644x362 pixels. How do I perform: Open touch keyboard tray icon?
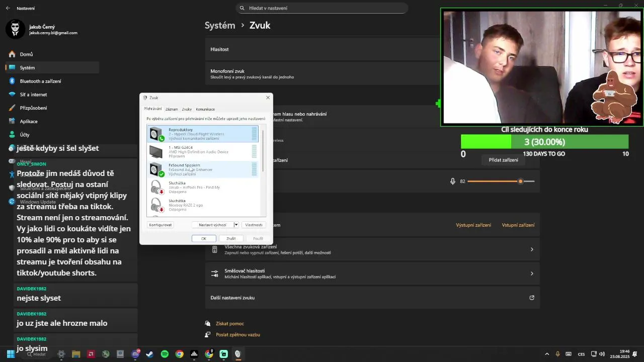(x=569, y=354)
